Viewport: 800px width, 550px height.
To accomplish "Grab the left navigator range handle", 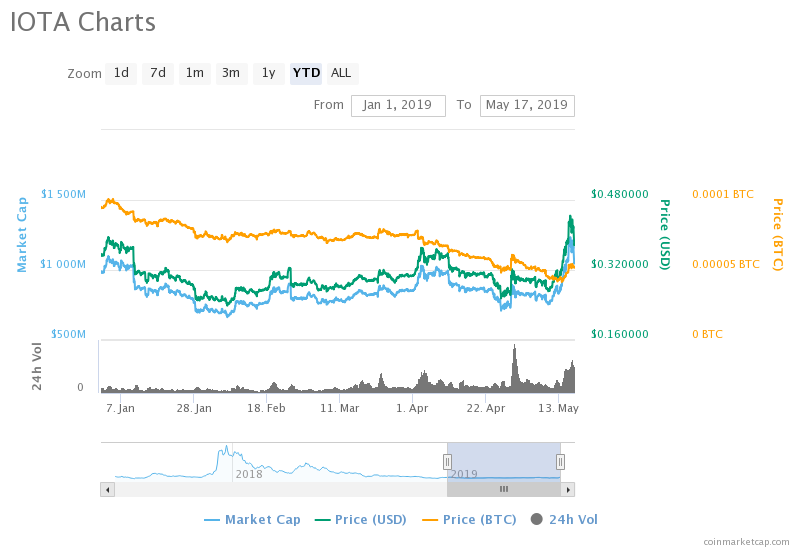I will pyautogui.click(x=447, y=462).
